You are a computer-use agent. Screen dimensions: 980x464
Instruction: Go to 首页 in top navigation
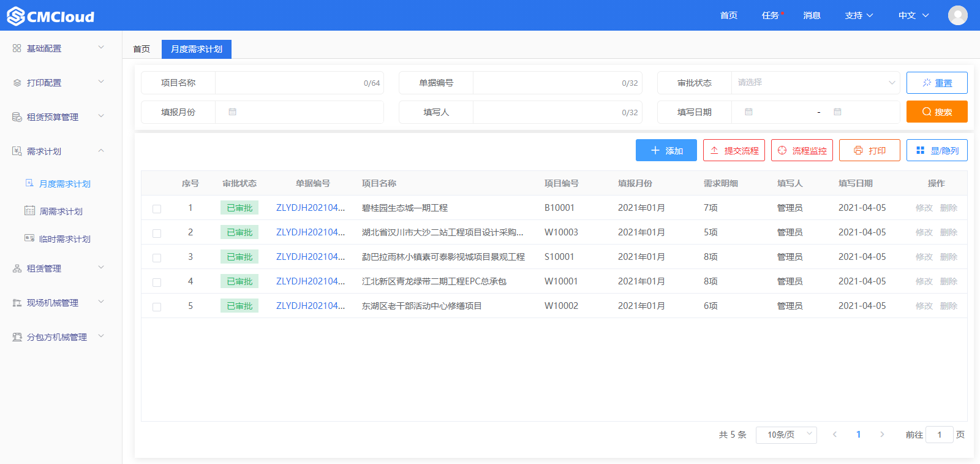729,15
